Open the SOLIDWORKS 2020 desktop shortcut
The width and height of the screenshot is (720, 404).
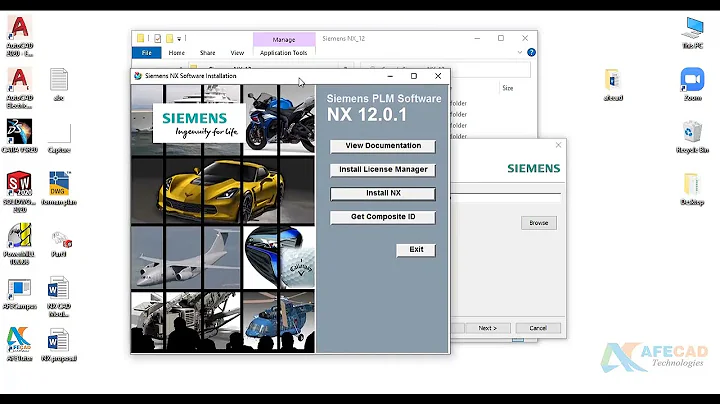20,192
